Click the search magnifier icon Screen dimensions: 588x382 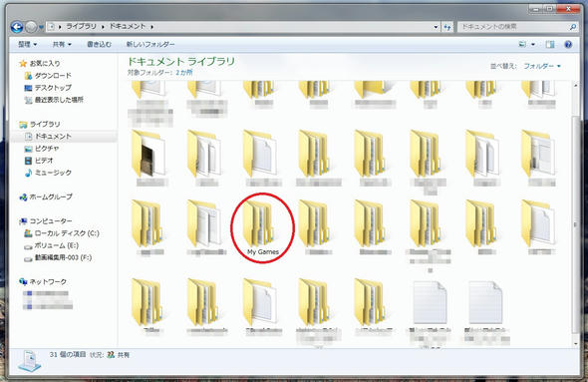[573, 27]
